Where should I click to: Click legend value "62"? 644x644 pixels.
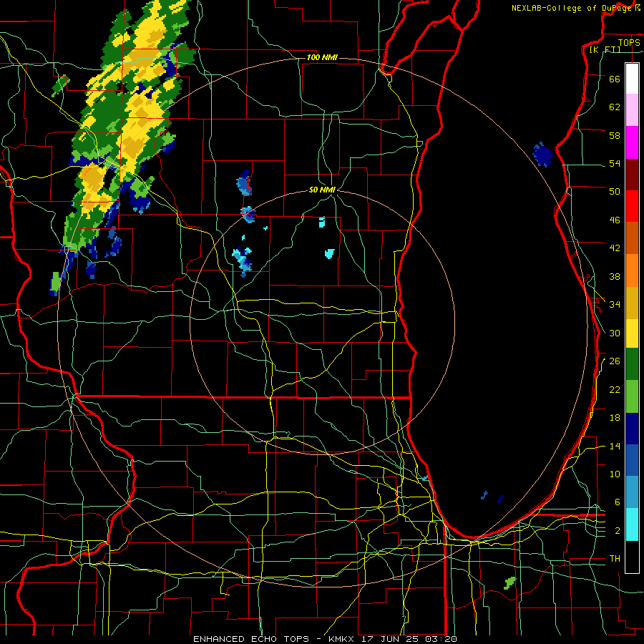pos(615,107)
